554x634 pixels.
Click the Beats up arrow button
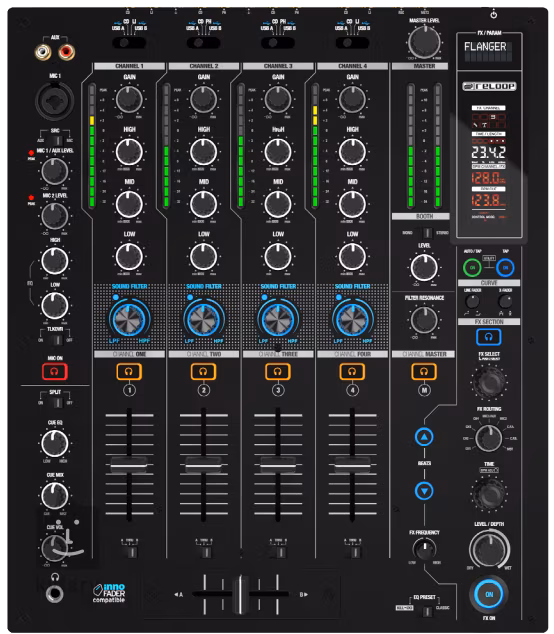point(424,437)
